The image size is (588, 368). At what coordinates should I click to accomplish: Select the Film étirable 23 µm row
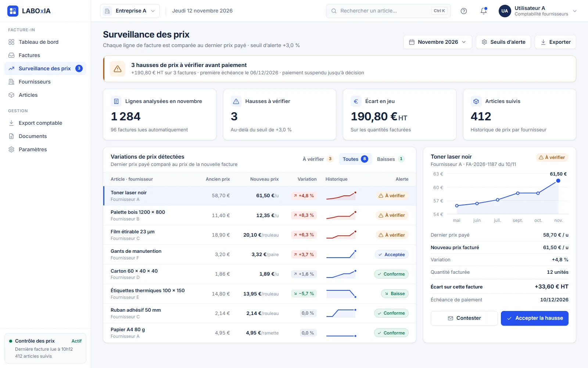pyautogui.click(x=259, y=235)
